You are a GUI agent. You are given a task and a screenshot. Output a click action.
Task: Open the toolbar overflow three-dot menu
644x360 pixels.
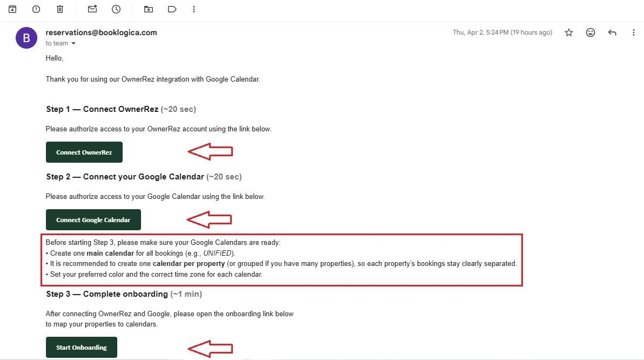pyautogui.click(x=194, y=9)
